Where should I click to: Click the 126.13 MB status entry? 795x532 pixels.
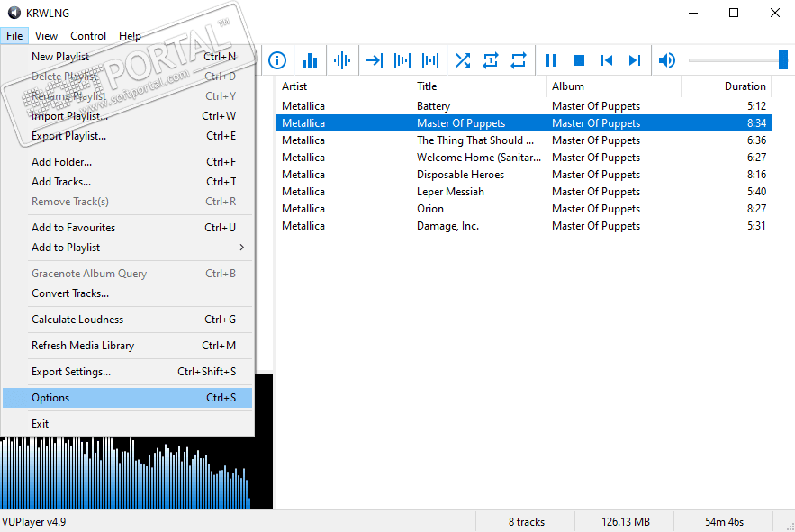click(x=626, y=522)
